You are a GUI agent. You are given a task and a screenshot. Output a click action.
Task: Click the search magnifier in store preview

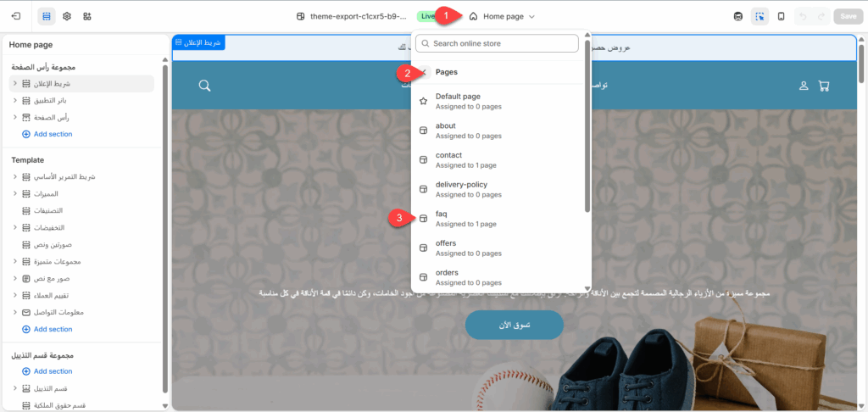(205, 86)
